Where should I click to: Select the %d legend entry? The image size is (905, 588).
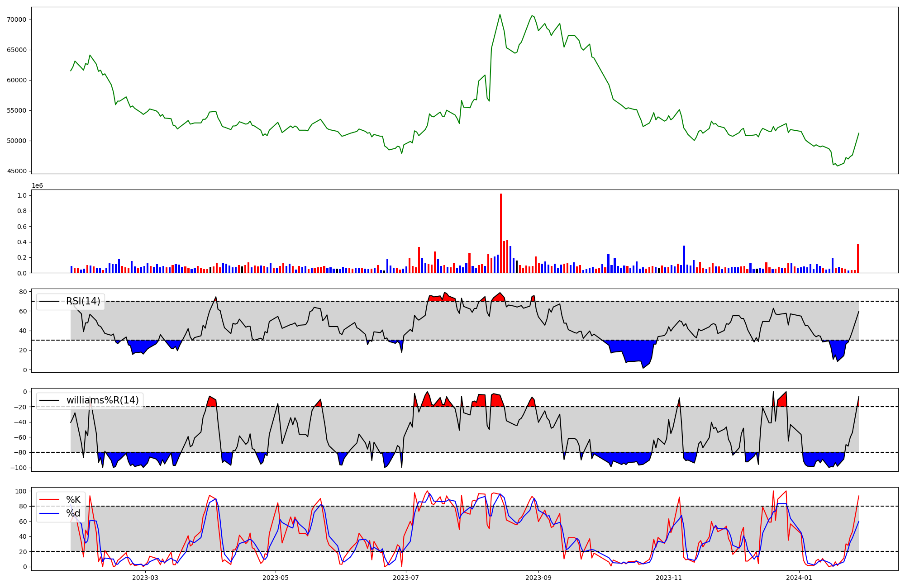tap(73, 513)
